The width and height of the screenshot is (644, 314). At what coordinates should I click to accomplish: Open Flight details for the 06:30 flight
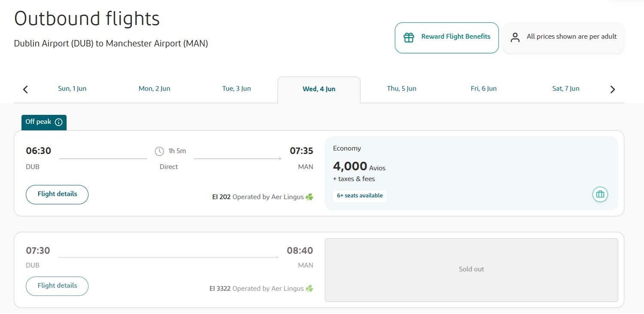(x=57, y=194)
